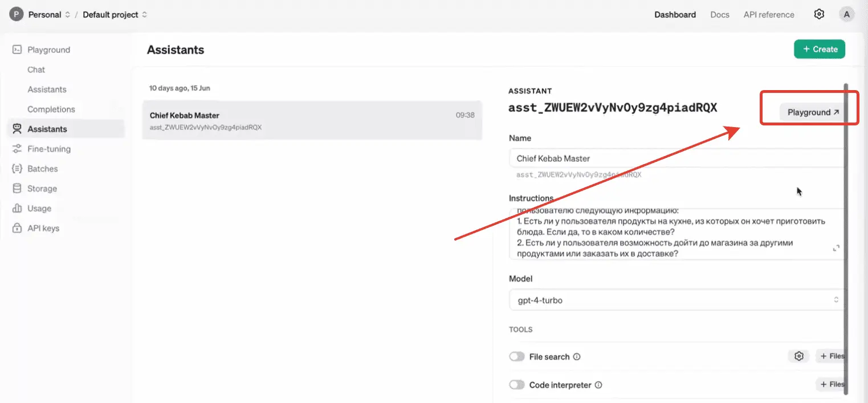Click the small assistant ID under Name field
The width and height of the screenshot is (868, 403).
click(x=579, y=175)
